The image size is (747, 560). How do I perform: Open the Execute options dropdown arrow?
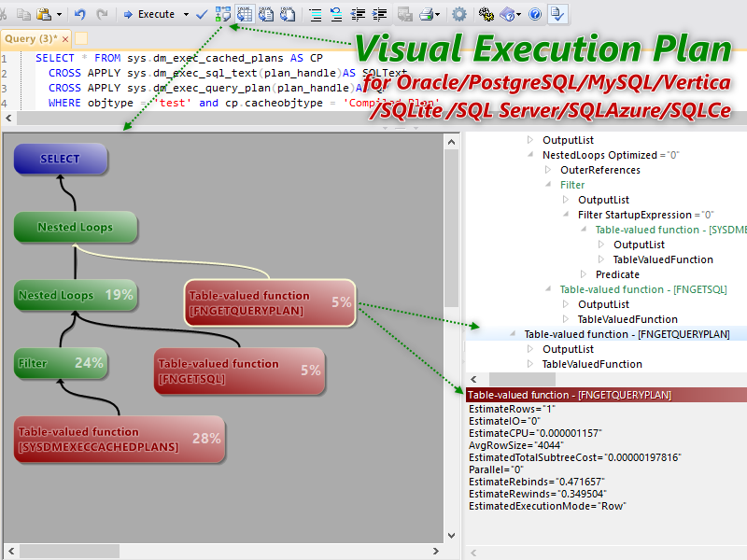tap(186, 14)
